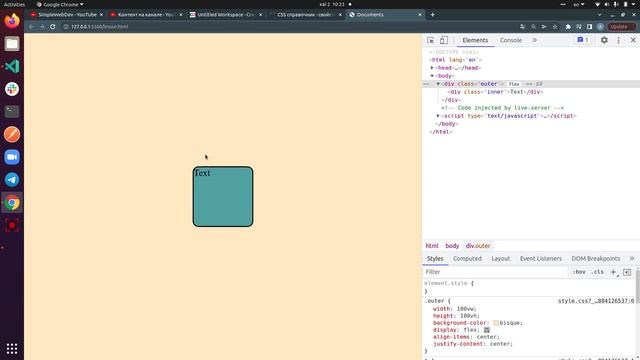Image resolution: width=640 pixels, height=360 pixels.
Task: Show more sidebar tabs after DOM Breakpoints
Action: [632, 258]
